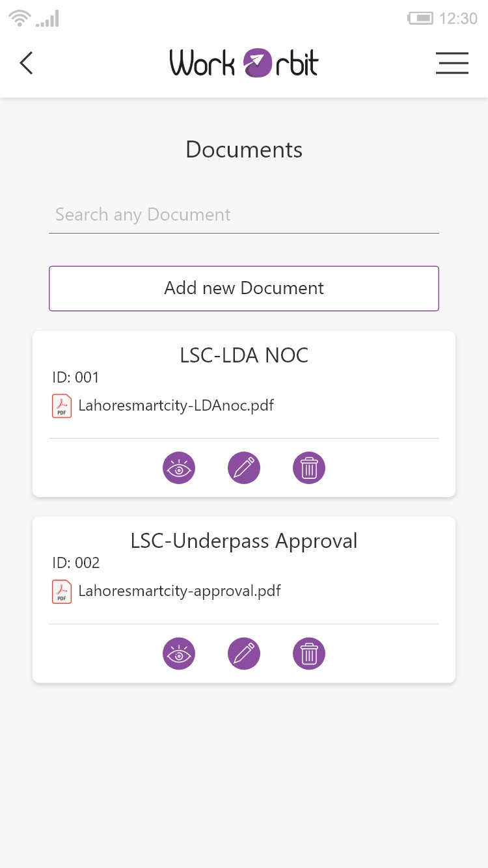The width and height of the screenshot is (488, 868).
Task: Edit the LSC-Underpass Approval document
Action: [x=244, y=653]
